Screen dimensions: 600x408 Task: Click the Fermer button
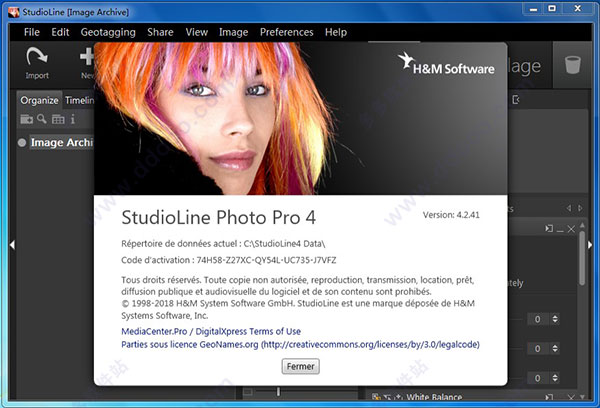(x=300, y=366)
